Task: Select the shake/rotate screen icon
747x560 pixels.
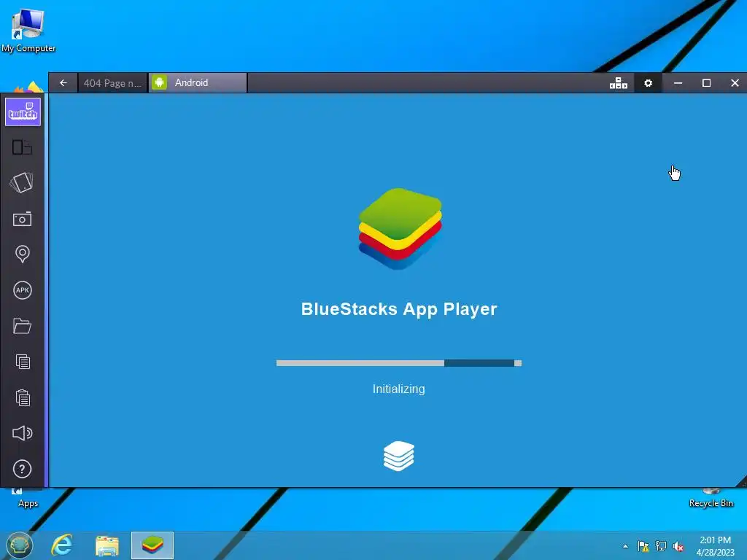Action: click(22, 183)
